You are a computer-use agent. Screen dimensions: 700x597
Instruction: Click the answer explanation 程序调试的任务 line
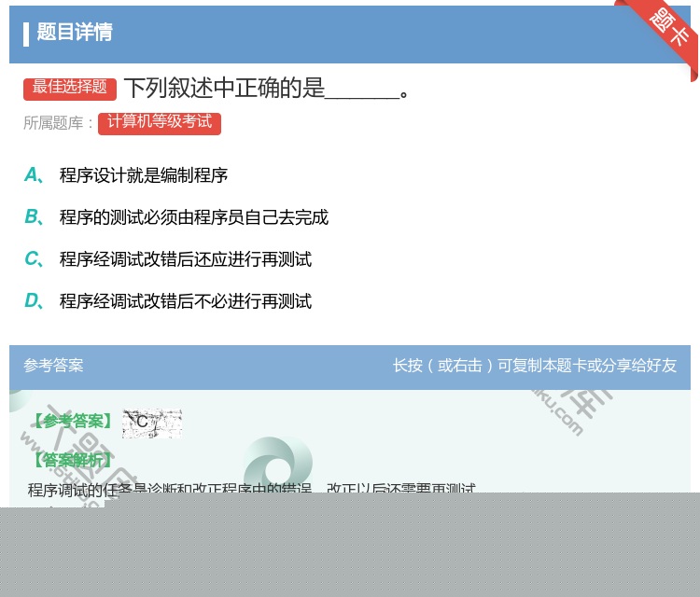click(x=252, y=488)
